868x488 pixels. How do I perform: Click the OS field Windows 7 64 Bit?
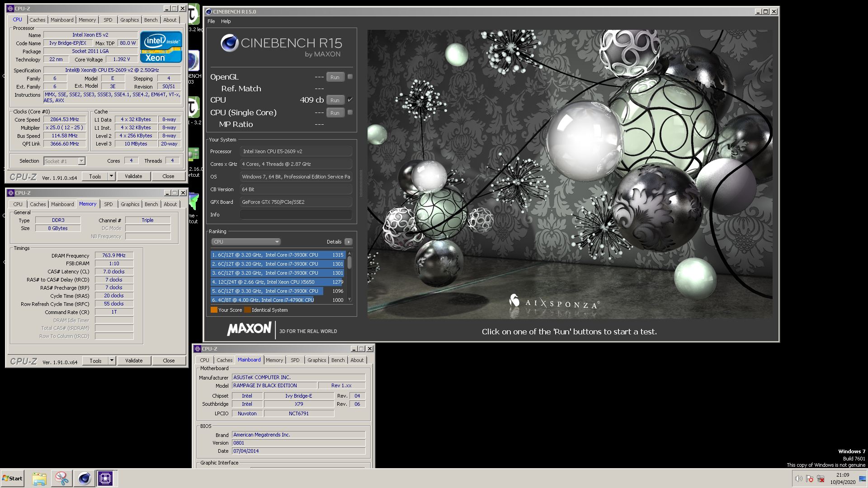(296, 177)
